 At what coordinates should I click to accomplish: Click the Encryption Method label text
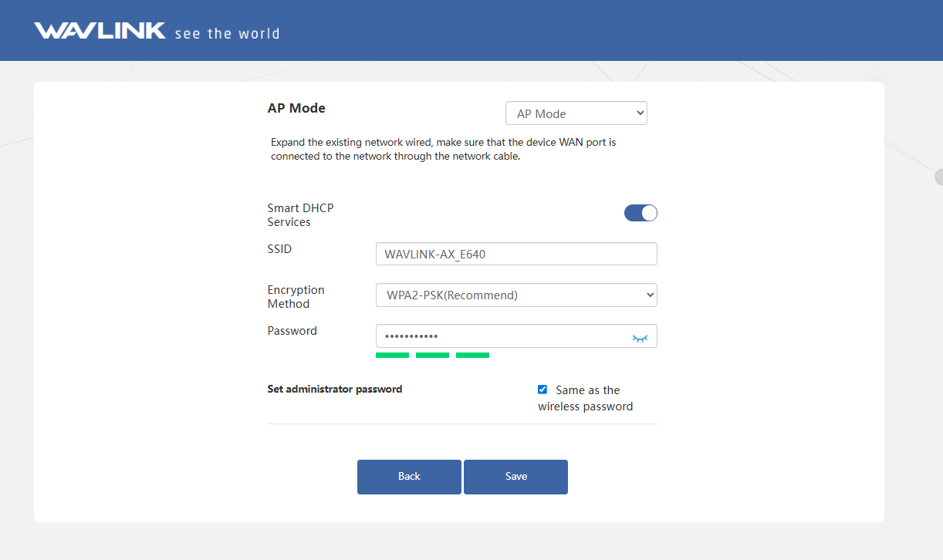tap(296, 297)
